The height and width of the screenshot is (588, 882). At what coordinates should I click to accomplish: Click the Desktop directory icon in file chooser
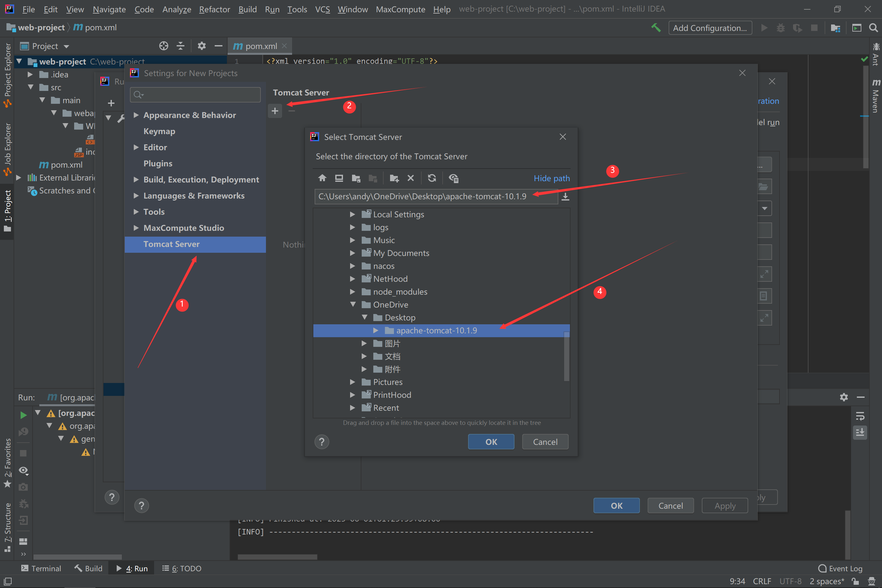tap(339, 178)
